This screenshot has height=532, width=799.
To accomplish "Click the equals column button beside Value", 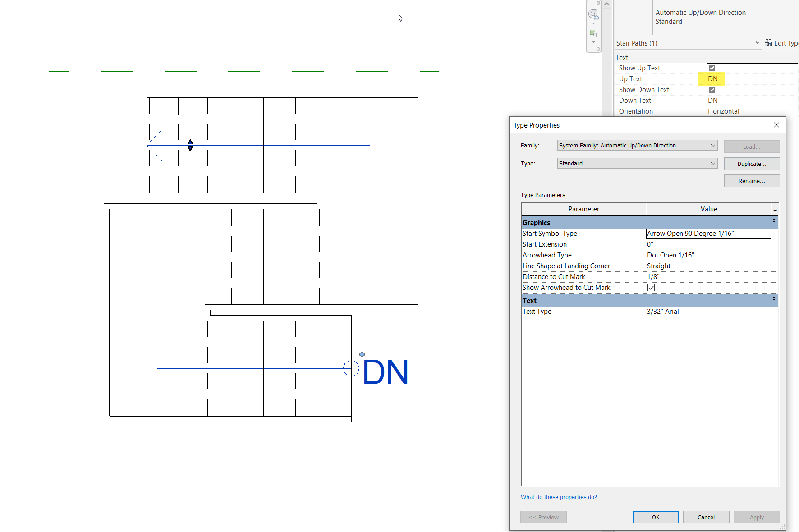I will (x=775, y=209).
